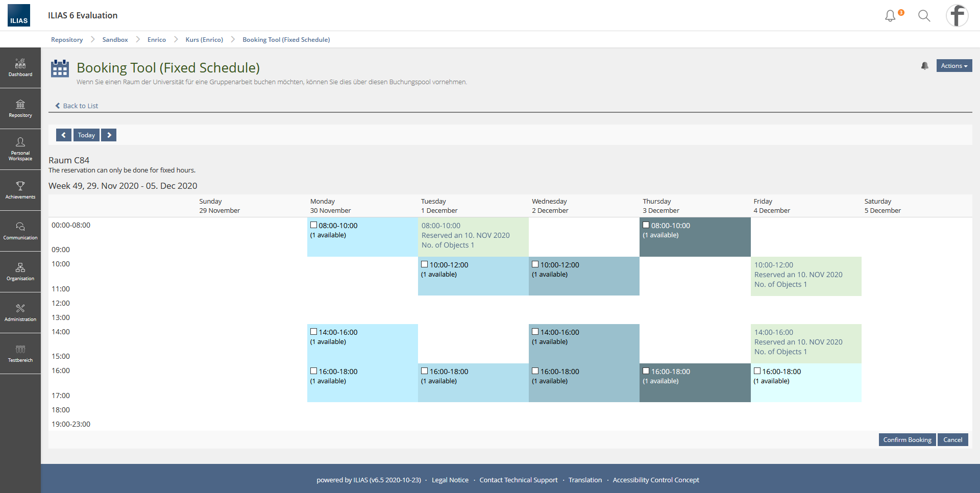
Task: Open Administration tools in sidebar
Action: (x=20, y=312)
